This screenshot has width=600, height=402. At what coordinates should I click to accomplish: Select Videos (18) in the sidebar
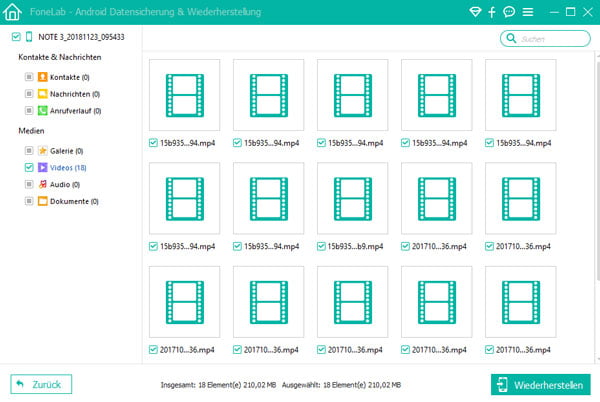click(68, 167)
